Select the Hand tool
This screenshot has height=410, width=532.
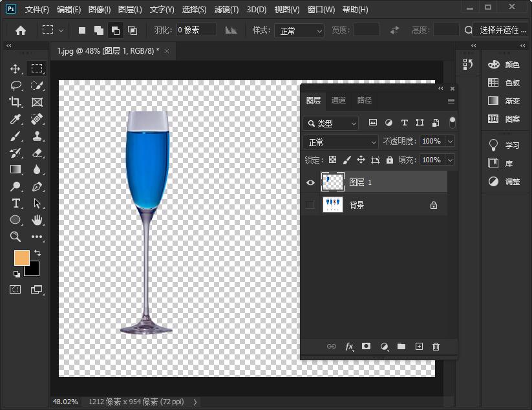[37, 220]
